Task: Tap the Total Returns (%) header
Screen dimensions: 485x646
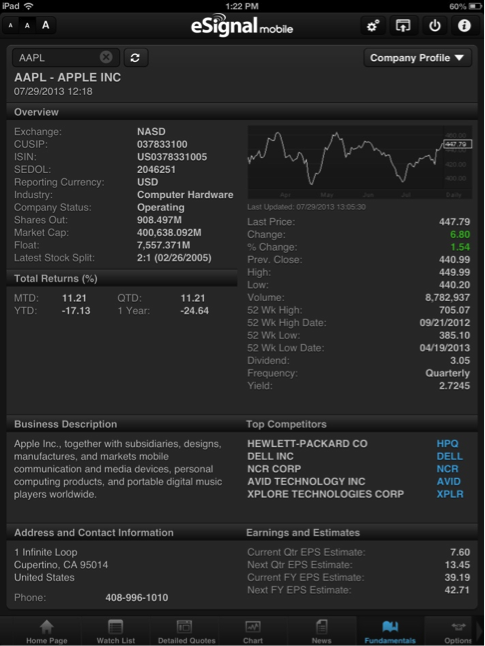Action: tap(56, 279)
